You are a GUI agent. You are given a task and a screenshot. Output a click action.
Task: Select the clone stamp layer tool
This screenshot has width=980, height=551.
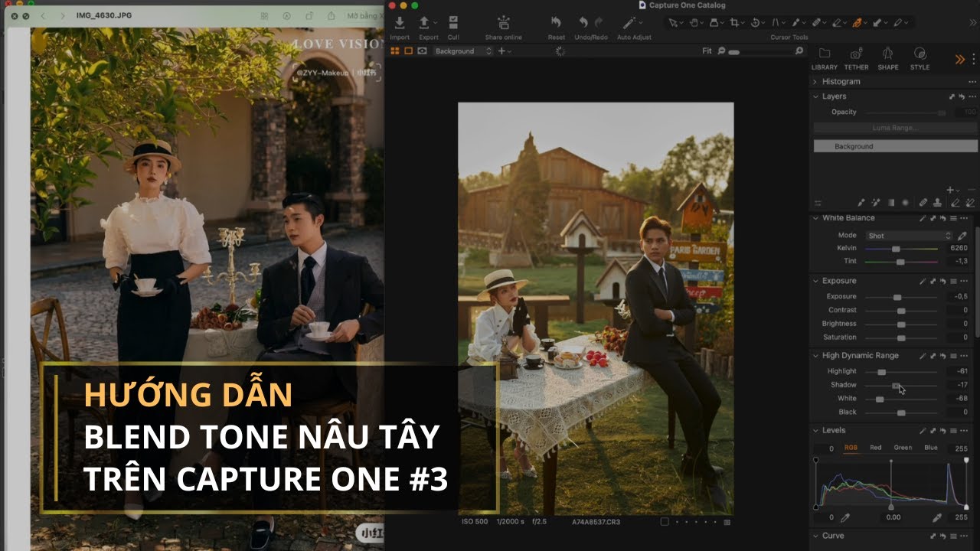tap(937, 203)
